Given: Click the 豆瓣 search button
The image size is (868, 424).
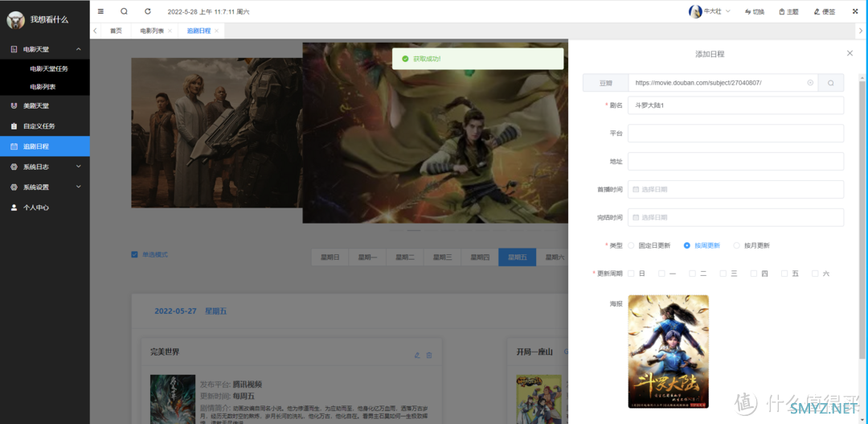Looking at the screenshot, I should (831, 83).
